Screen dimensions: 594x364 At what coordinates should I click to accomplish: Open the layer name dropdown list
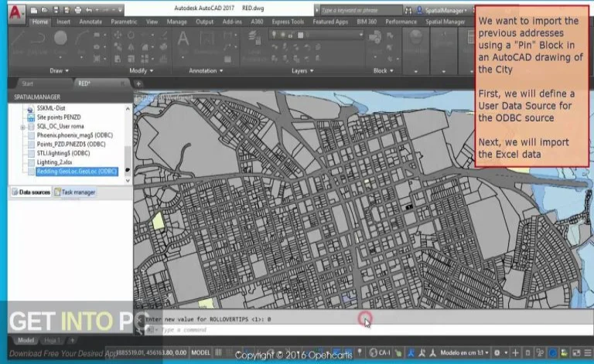[x=360, y=36]
